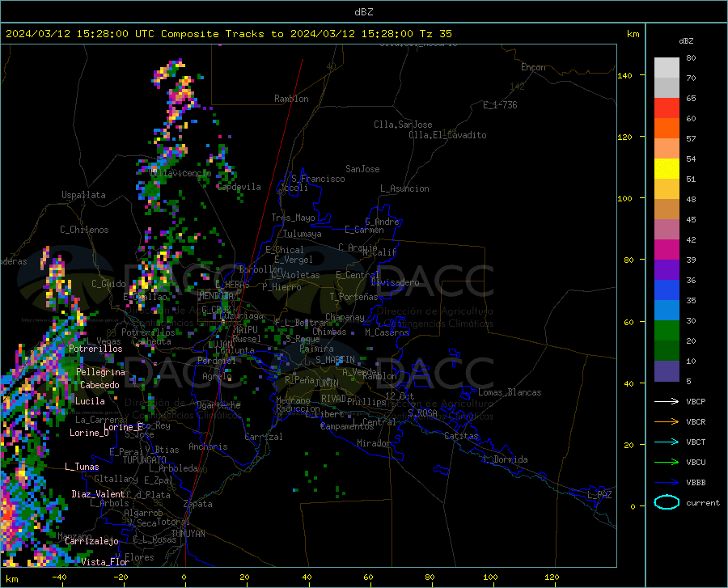Click the blue VBBB arrow legend icon
The image size is (728, 588).
[x=667, y=483]
